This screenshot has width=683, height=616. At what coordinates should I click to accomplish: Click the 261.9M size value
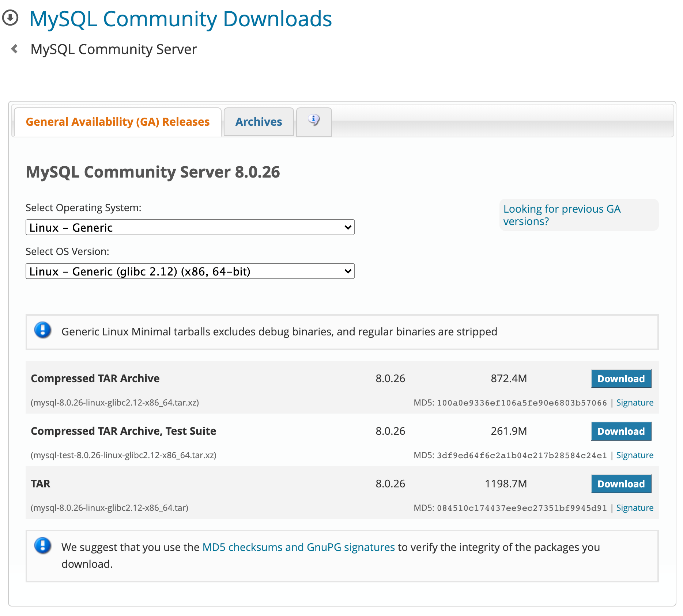[509, 431]
